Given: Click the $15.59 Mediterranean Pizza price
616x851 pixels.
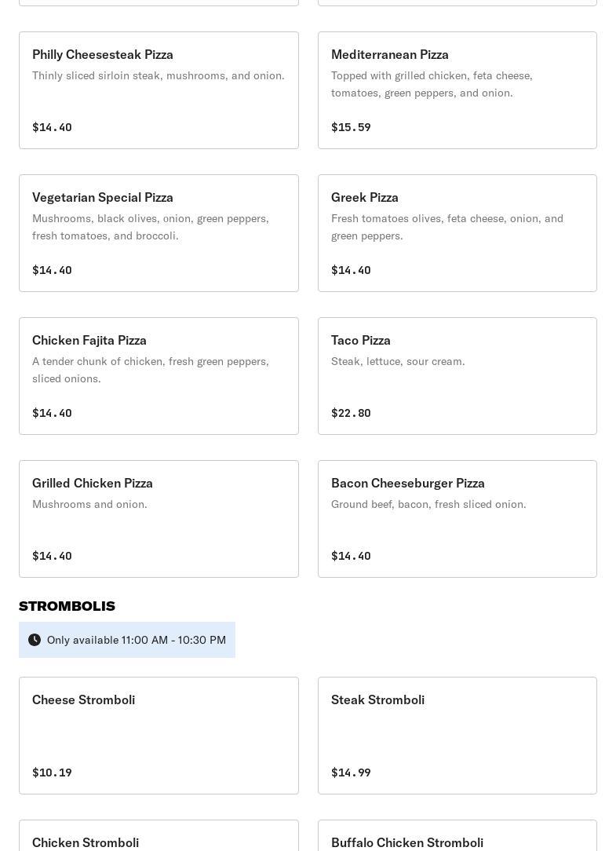Looking at the screenshot, I should click(x=351, y=127).
